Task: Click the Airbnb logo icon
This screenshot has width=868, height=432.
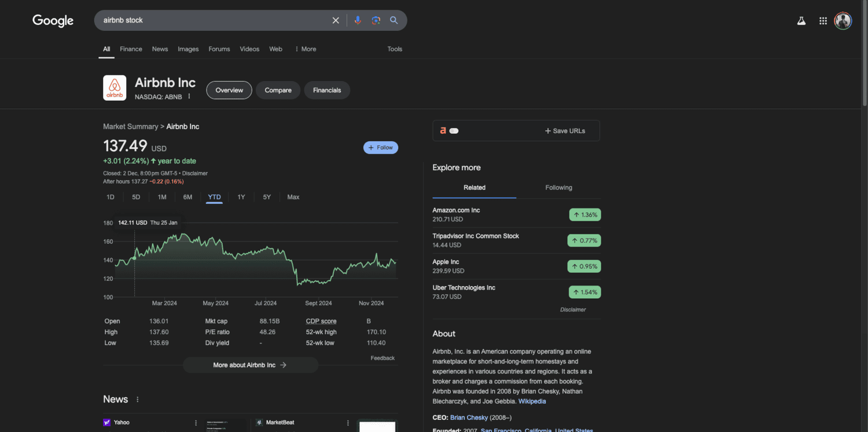Action: pos(115,88)
